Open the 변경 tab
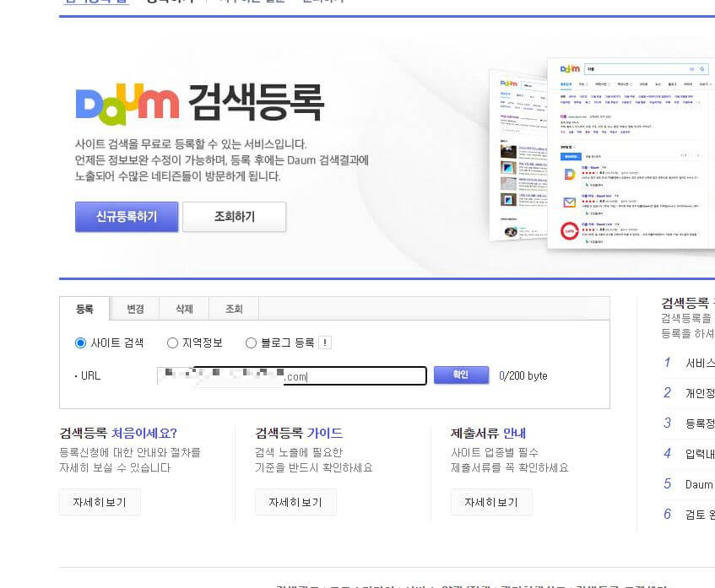 pyautogui.click(x=134, y=309)
